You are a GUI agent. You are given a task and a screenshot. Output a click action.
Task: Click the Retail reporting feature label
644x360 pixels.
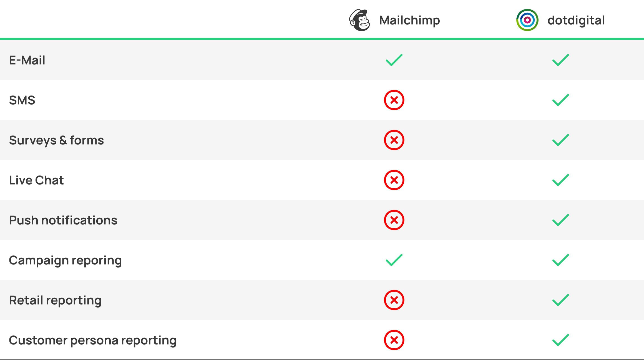click(55, 300)
